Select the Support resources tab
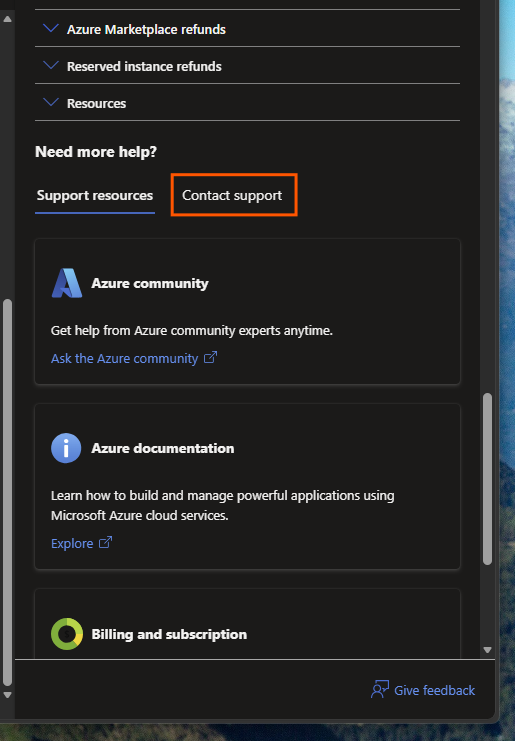 (x=95, y=196)
